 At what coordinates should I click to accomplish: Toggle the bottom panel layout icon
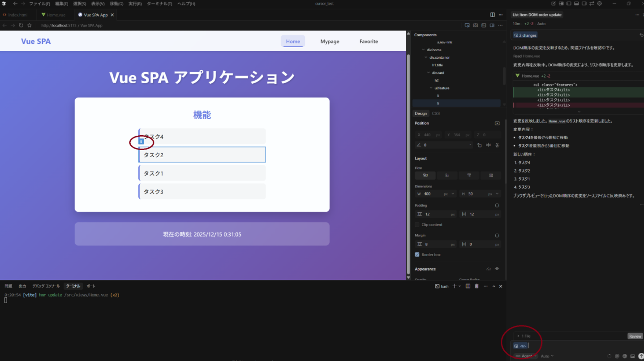coord(577,4)
